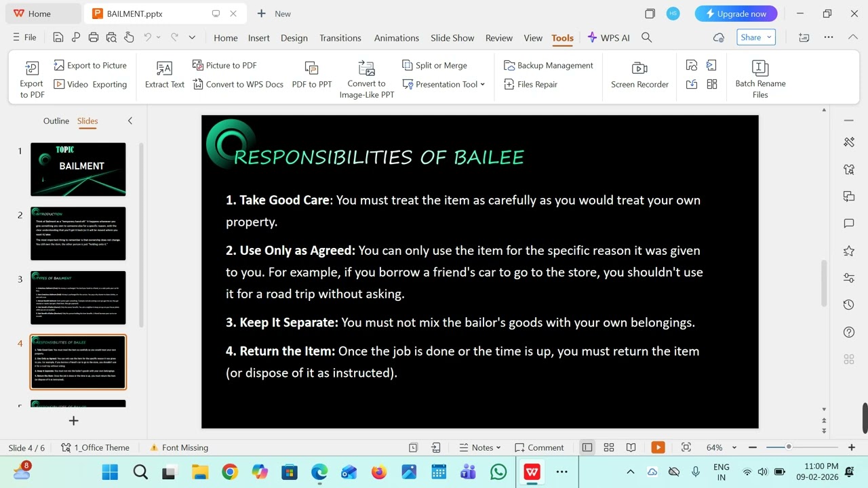This screenshot has height=488, width=868.
Task: Click Convert to Image-Like PPT
Action: (x=367, y=80)
